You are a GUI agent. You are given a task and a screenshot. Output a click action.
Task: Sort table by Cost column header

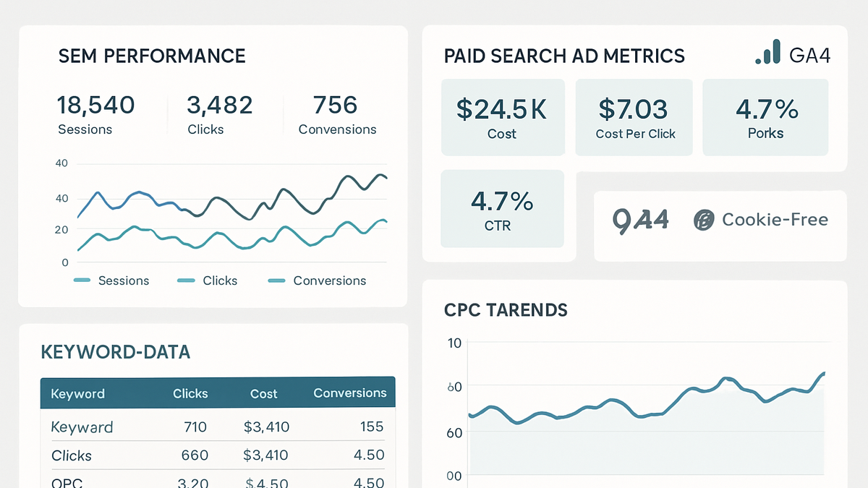coord(263,394)
